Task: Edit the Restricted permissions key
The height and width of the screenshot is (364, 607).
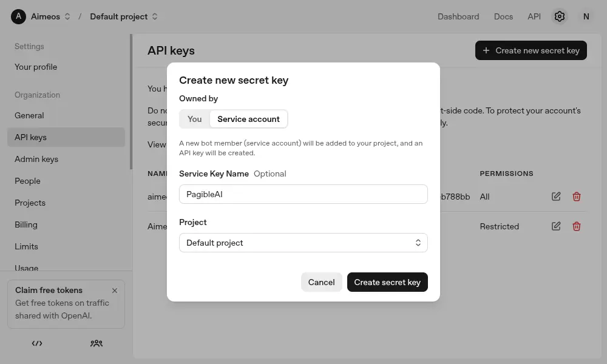Action: (x=556, y=226)
